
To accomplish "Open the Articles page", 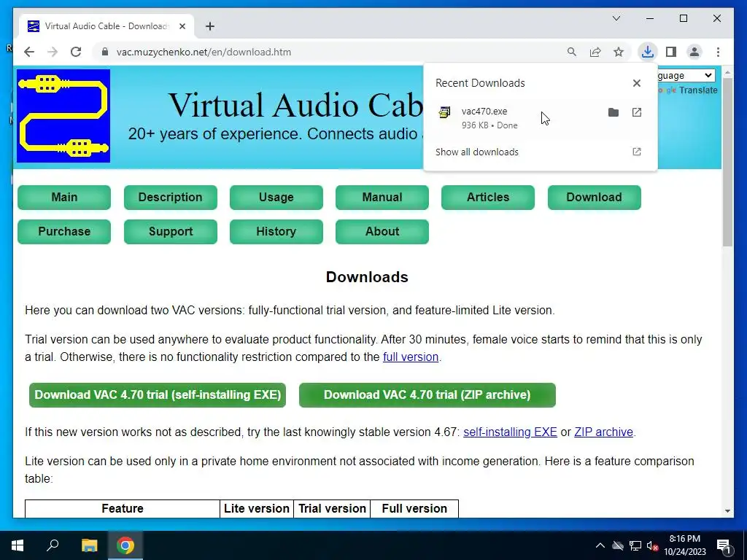I will click(488, 197).
